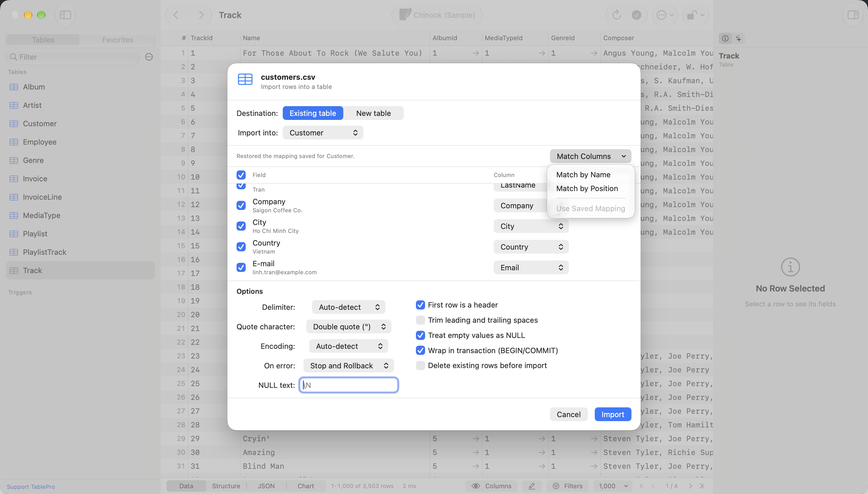
Task: Click the pencil edit icon in bottom bar
Action: tap(532, 486)
